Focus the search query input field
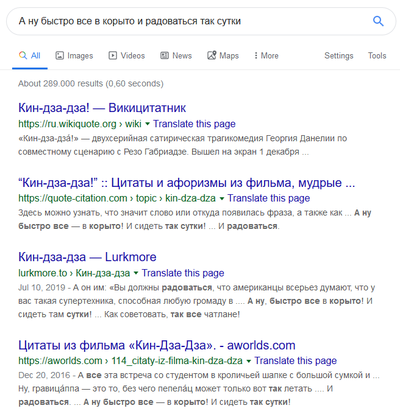Screen dimensions: 400x414 [190, 21]
